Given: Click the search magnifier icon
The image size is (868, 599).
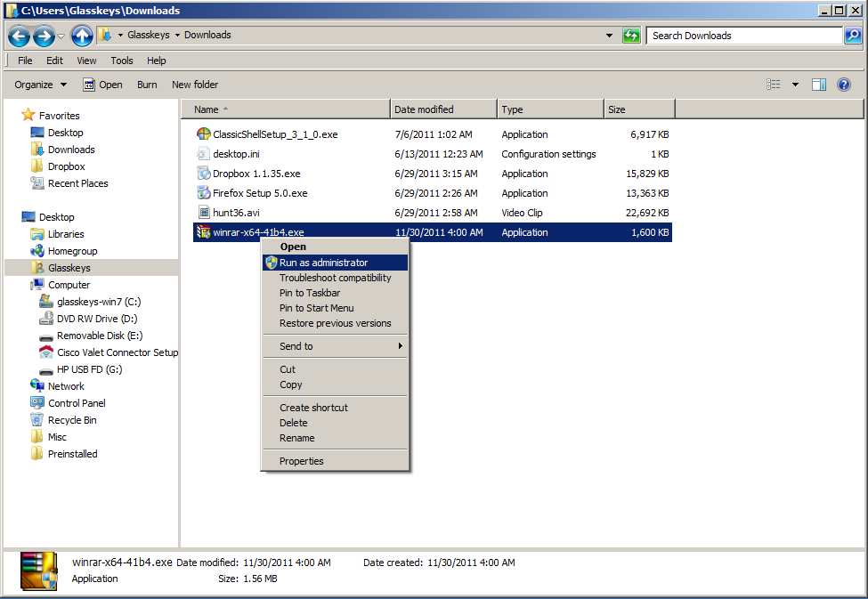Looking at the screenshot, I should tap(852, 36).
